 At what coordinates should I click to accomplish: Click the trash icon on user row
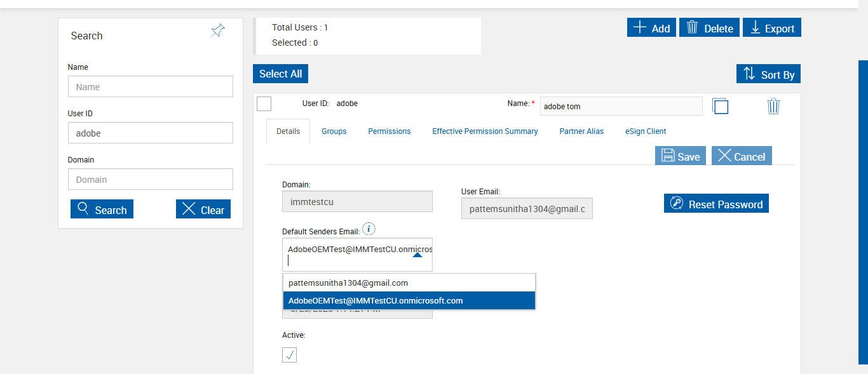coord(773,106)
